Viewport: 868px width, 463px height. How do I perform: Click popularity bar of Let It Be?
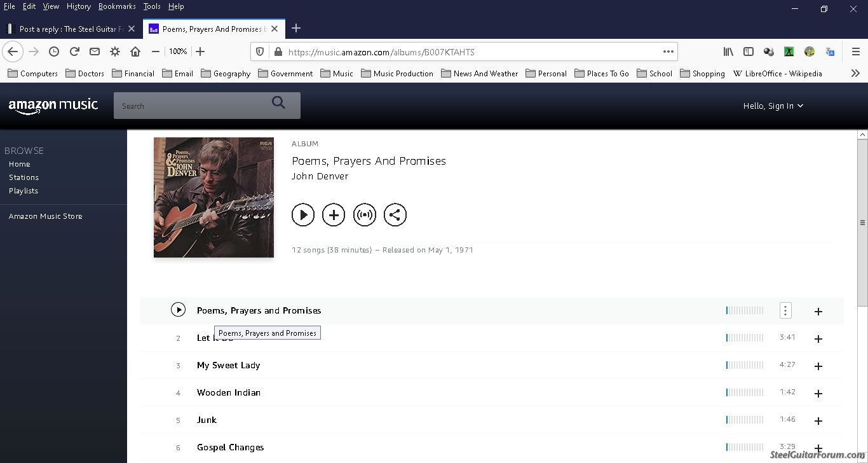pos(745,338)
